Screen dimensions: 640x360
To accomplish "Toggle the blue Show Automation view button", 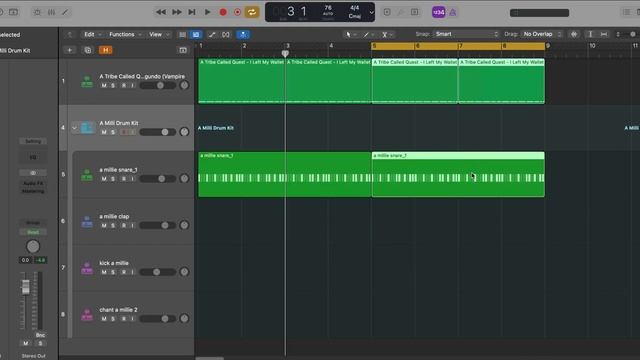I will [x=196, y=35].
